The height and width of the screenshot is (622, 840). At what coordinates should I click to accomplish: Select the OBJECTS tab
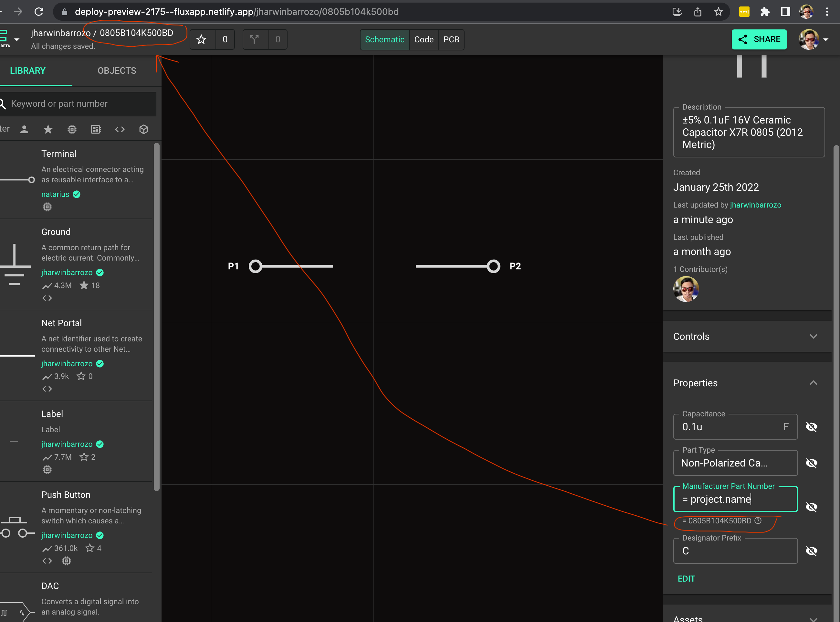[x=117, y=71]
